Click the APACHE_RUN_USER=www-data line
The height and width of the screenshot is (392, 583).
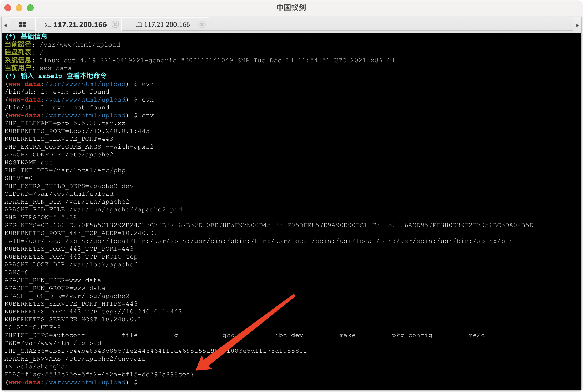tap(53, 280)
